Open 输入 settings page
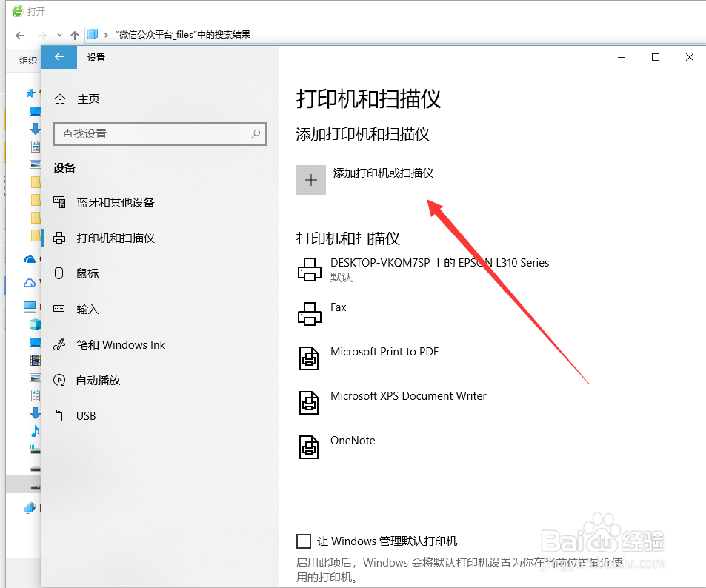 coord(87,309)
